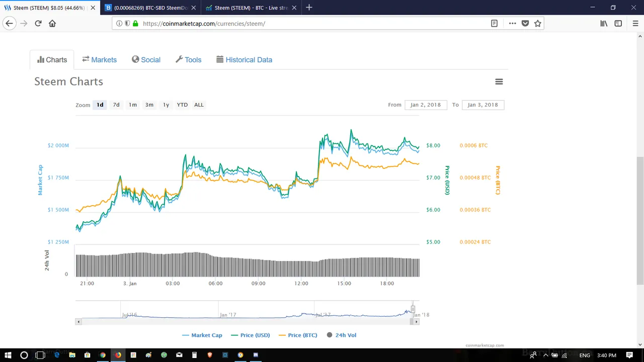Image resolution: width=644 pixels, height=362 pixels.
Task: Set chart zoom to 1m
Action: coord(133,105)
